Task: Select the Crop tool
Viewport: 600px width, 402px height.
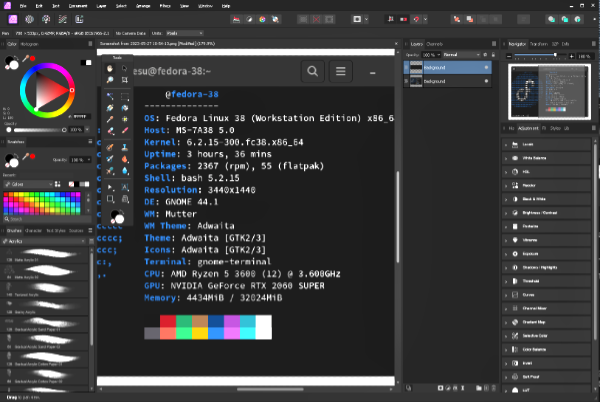Action: tap(124, 80)
